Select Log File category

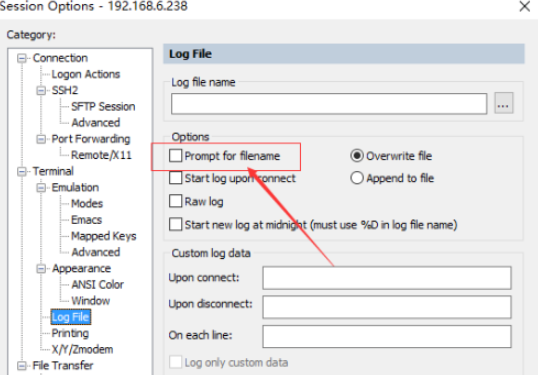(70, 317)
